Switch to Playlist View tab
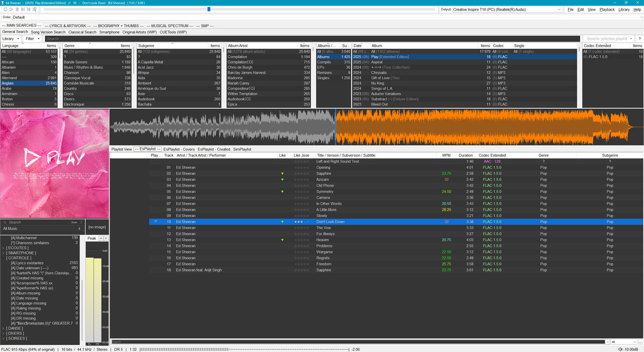The width and height of the screenshot is (644, 352). coord(122,149)
